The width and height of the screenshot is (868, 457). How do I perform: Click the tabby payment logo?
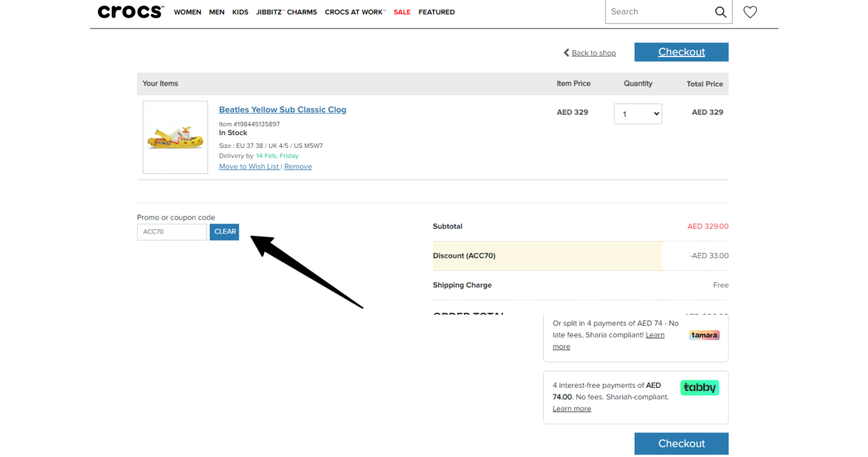click(699, 388)
